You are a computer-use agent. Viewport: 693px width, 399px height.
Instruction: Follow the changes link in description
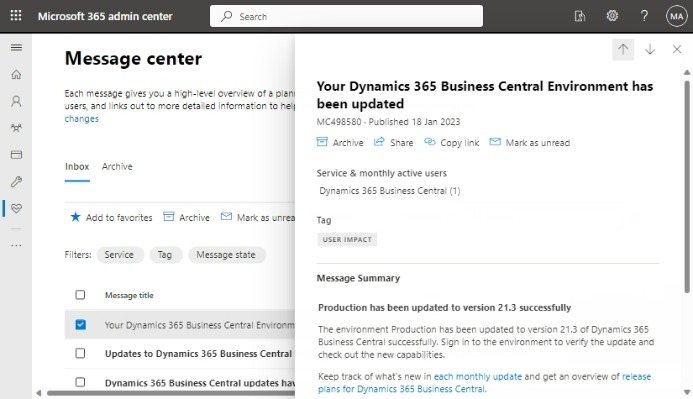[81, 118]
